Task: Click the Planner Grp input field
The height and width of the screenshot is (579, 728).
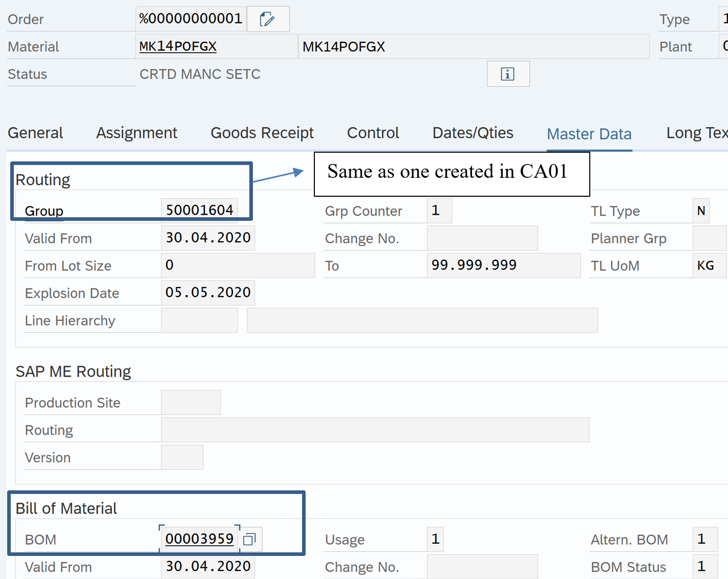Action: click(709, 238)
